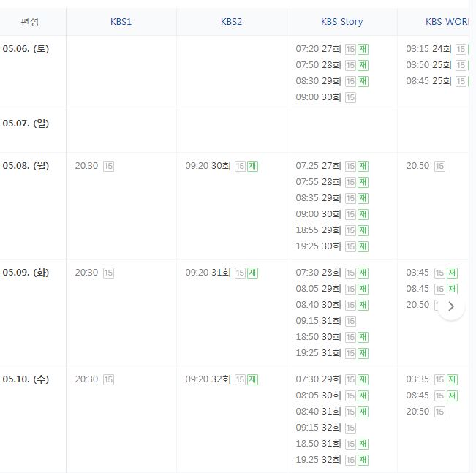Click the 18:50 31회 KBS Story entry
The image size is (476, 473).
pyautogui.click(x=332, y=444)
